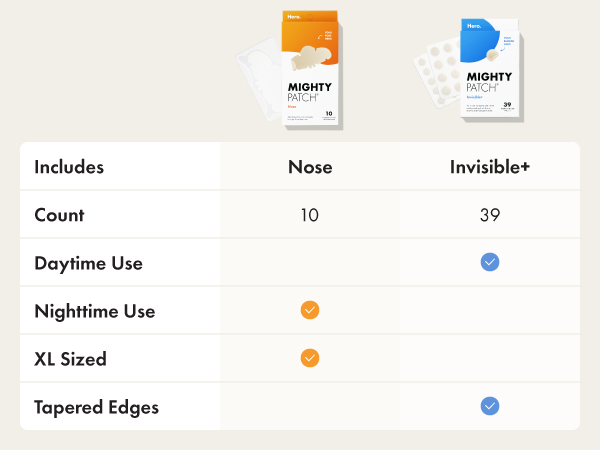Click the Mighty Patch Invisible+ product box image
The image size is (600, 450).
click(491, 70)
